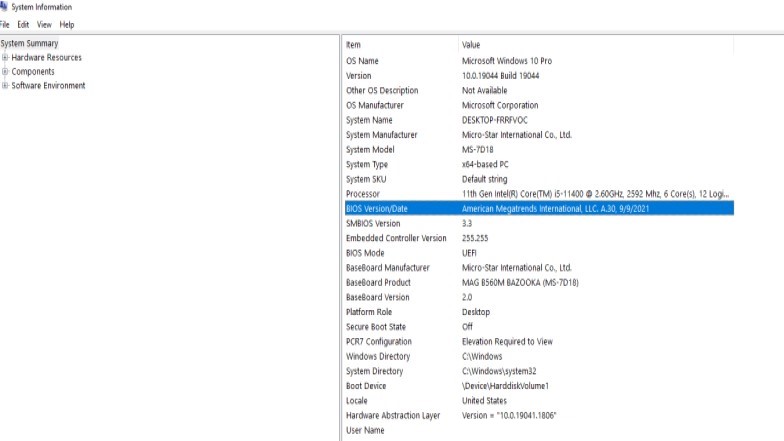Select the Secure Boot State row
The image size is (784, 441).
540,326
